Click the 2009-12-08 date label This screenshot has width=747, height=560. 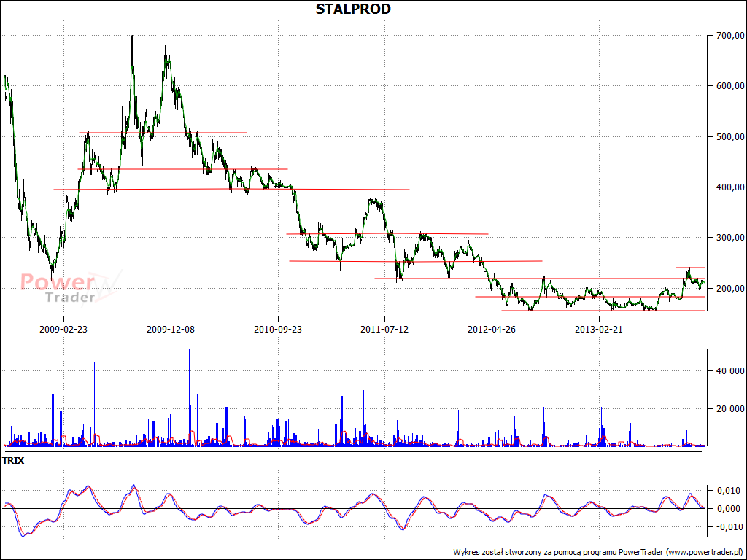(x=171, y=329)
